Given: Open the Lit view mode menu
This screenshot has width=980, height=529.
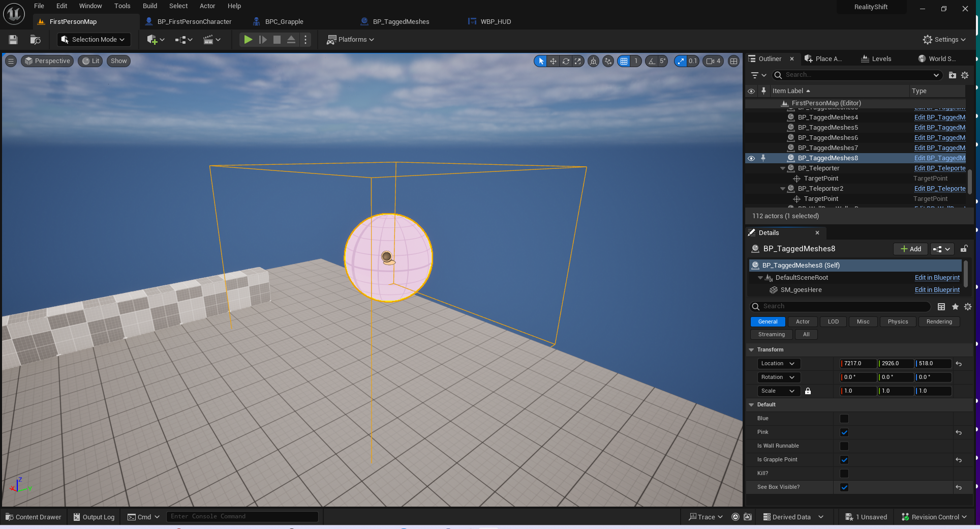Looking at the screenshot, I should coord(90,61).
